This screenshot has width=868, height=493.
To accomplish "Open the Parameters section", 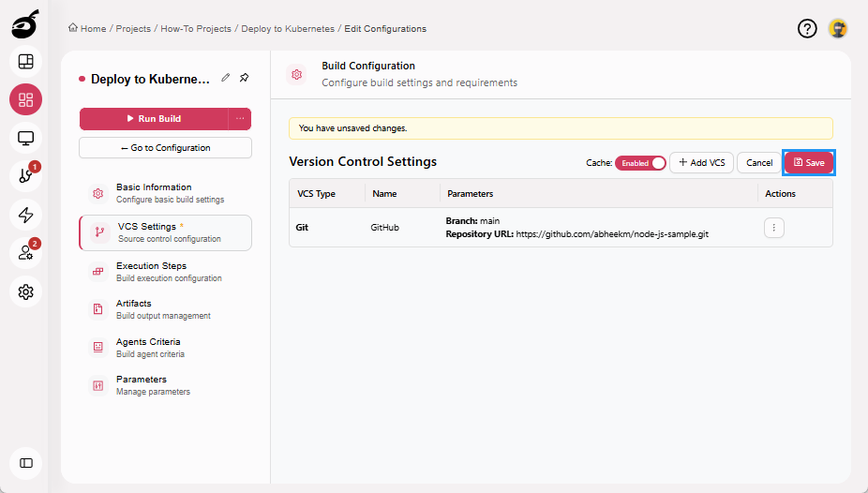I will [165, 385].
